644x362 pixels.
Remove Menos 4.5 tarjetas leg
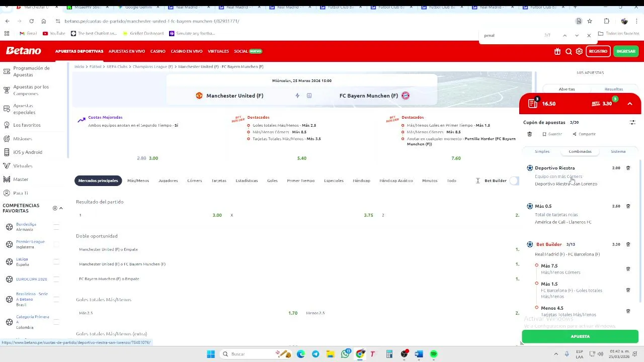click(628, 311)
